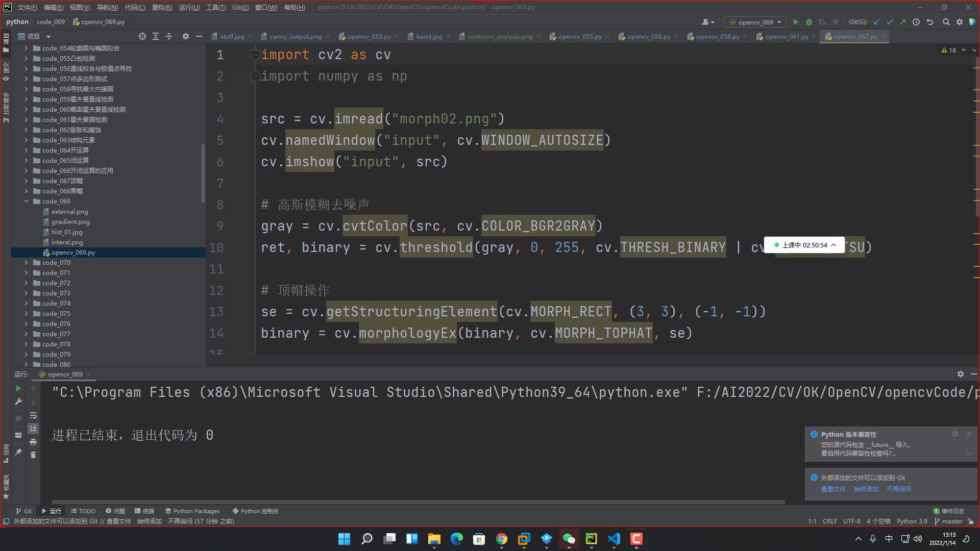Rerun the program in the run panel
The height and width of the screenshot is (551, 980).
tap(18, 389)
